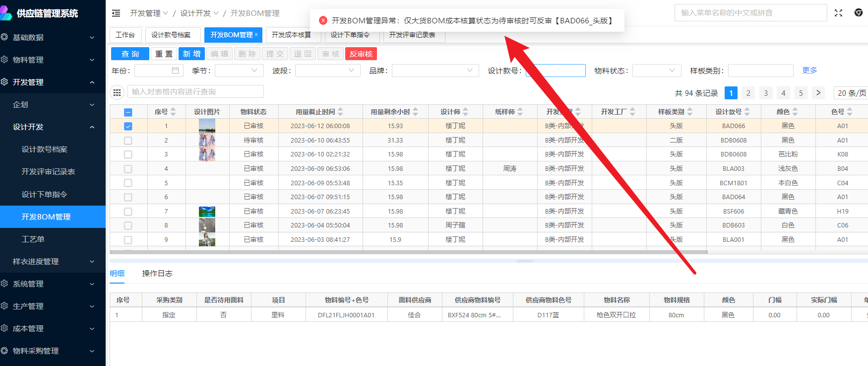The height and width of the screenshot is (366, 868).
Task: Click the 反审核 button
Action: pyautogui.click(x=361, y=54)
